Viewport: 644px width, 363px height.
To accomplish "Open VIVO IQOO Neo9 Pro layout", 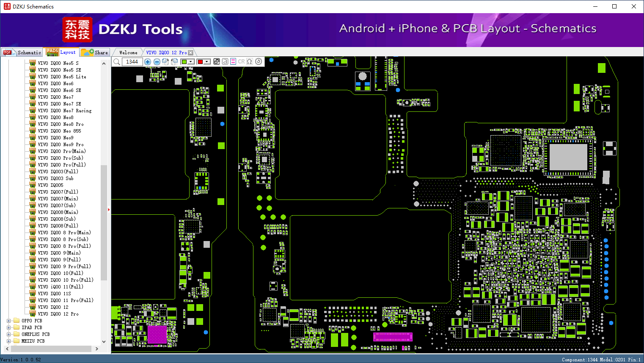I will click(61, 144).
